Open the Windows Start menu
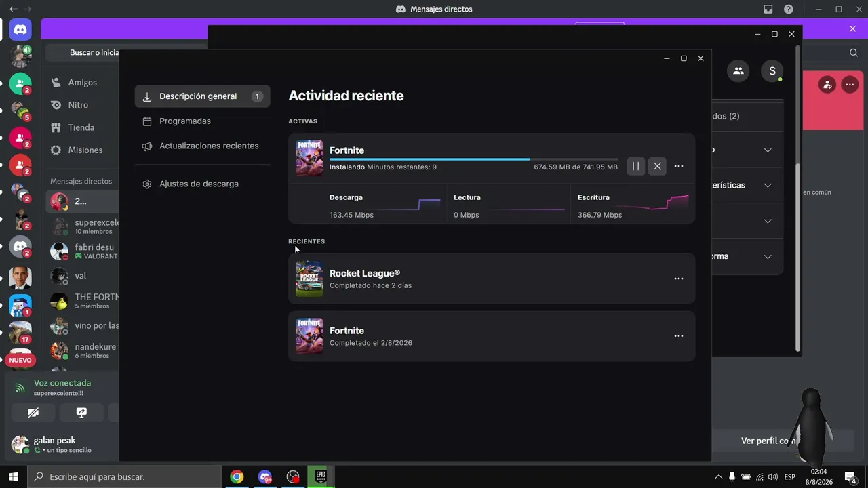Viewport: 868px width, 488px height. pos(14,476)
